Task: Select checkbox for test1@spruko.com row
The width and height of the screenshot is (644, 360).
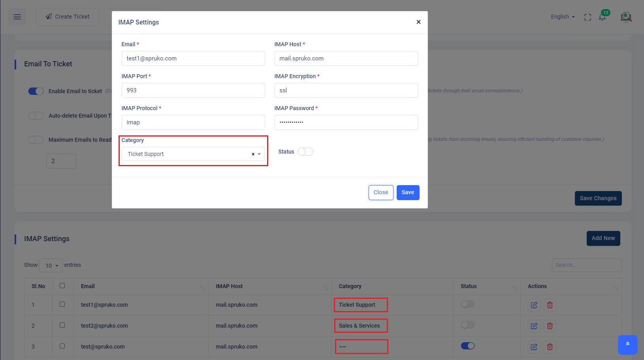Action: point(62,304)
